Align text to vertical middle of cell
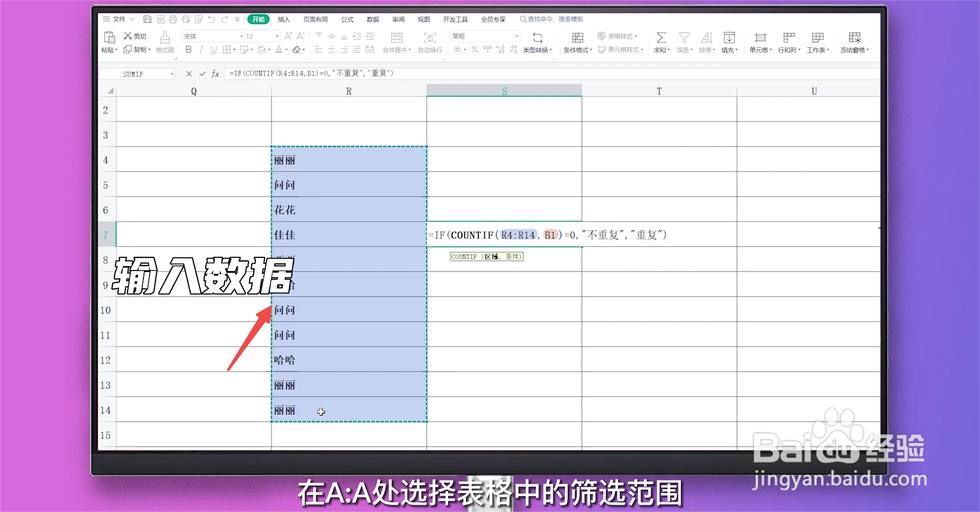 (331, 36)
